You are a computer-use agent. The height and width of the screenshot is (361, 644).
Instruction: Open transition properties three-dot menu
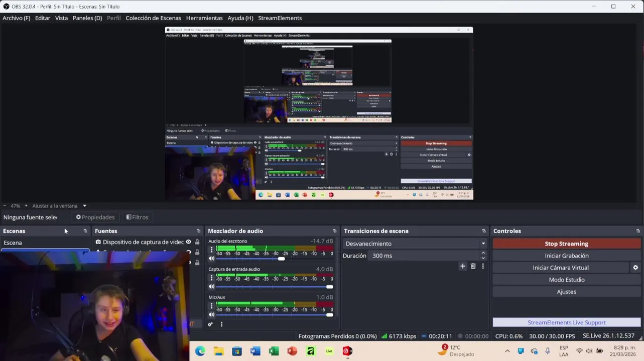point(483,266)
